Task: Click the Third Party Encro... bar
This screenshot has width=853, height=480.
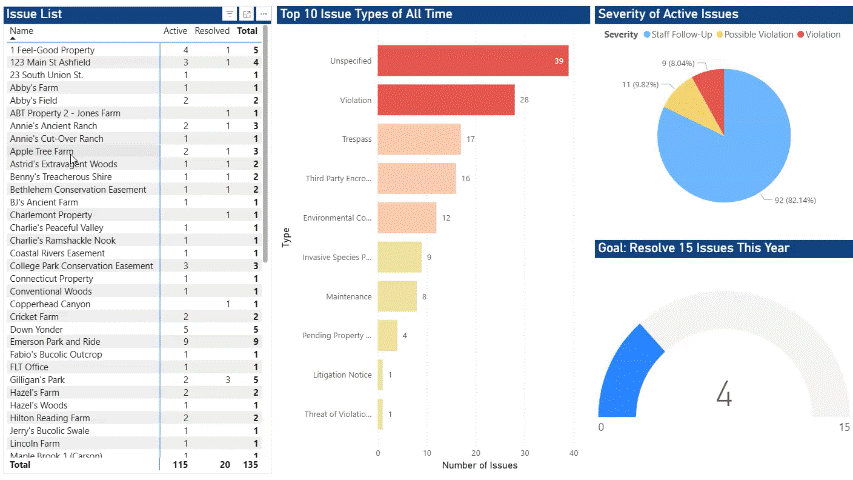Action: (x=417, y=178)
